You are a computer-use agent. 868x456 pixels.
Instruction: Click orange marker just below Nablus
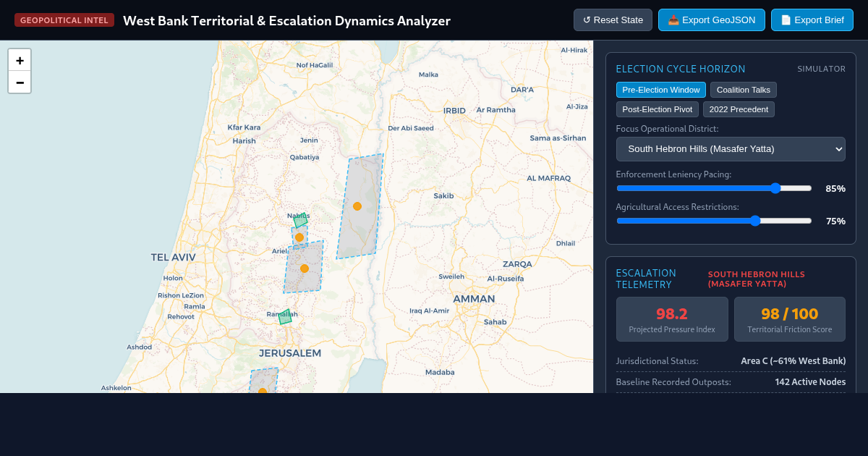pyautogui.click(x=299, y=237)
